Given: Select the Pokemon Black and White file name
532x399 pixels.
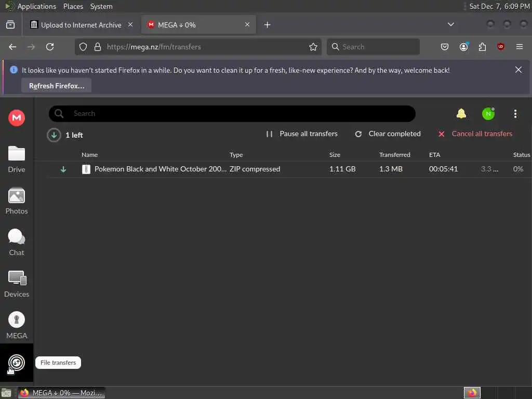Looking at the screenshot, I should coord(160,169).
